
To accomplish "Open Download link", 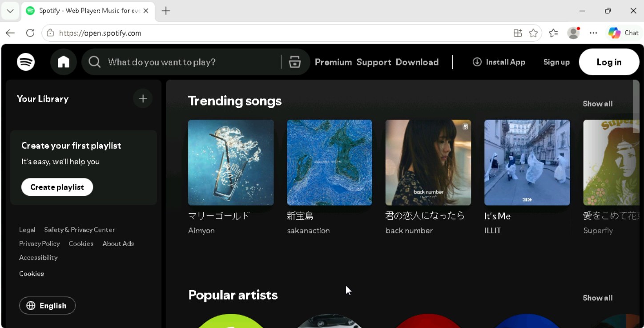I will [x=417, y=62].
